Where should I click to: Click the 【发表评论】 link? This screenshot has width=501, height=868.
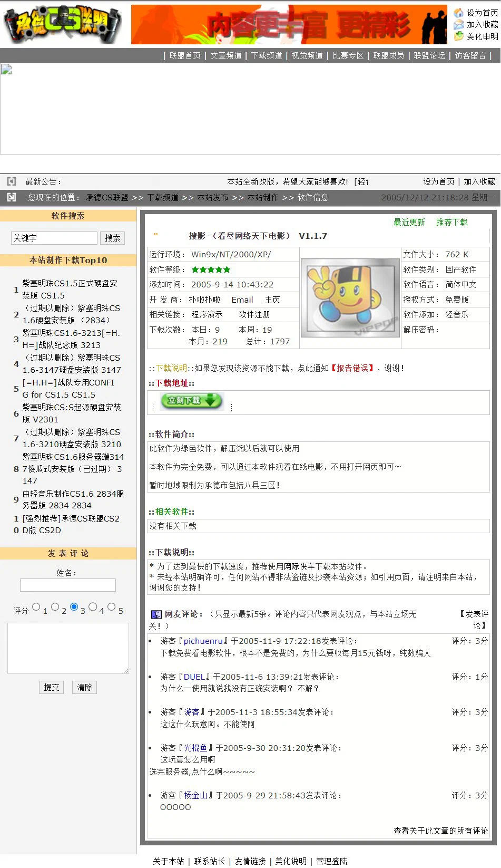[473, 620]
